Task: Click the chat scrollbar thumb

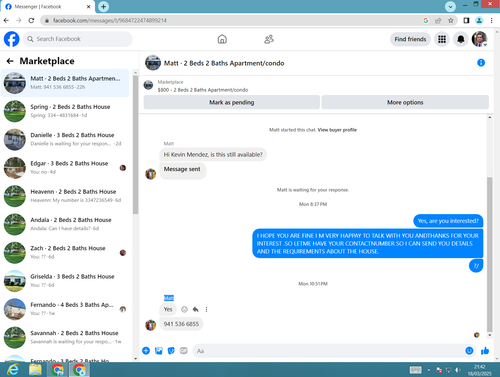Action: 489,255
